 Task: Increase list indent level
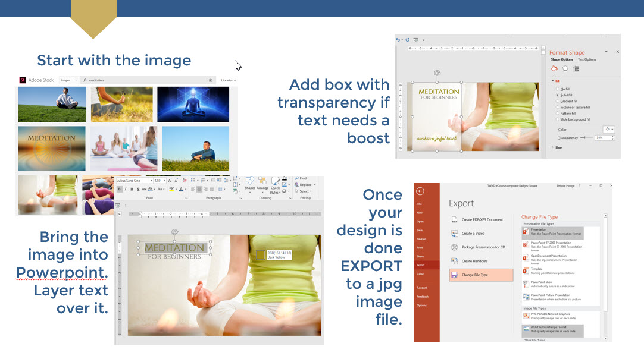219,181
